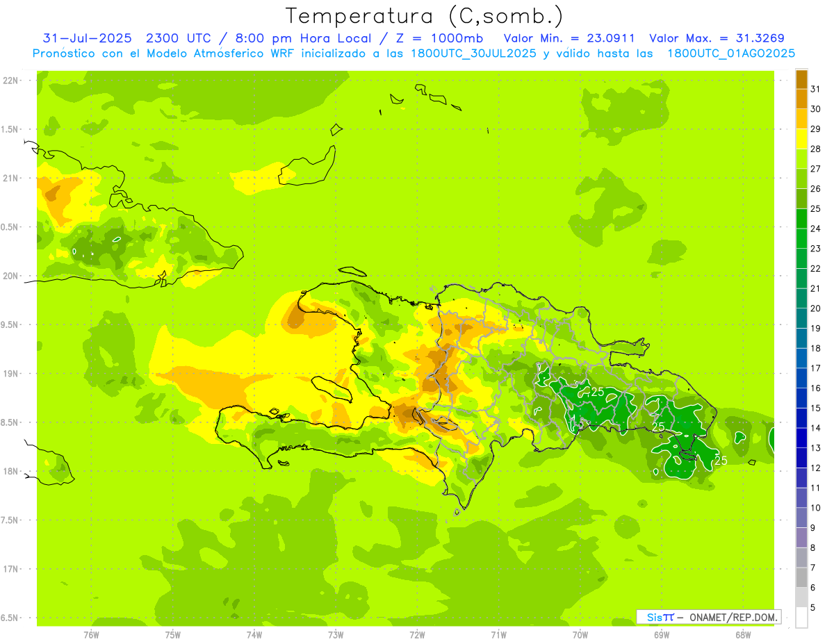Click the '76W' longitude axis label
834x644 pixels.
(x=91, y=634)
